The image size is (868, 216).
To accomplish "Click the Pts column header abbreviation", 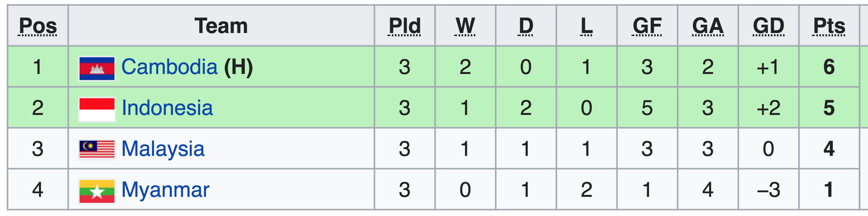I will (829, 26).
